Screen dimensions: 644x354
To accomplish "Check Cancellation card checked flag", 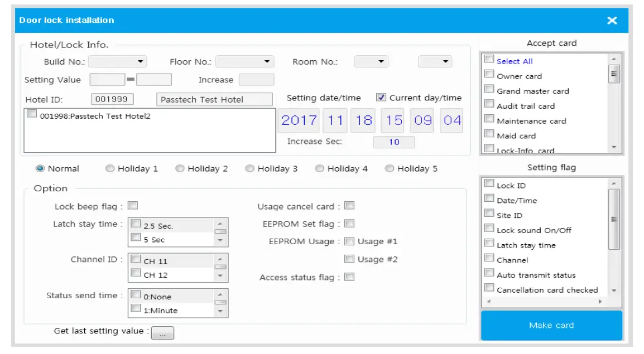I will point(489,288).
